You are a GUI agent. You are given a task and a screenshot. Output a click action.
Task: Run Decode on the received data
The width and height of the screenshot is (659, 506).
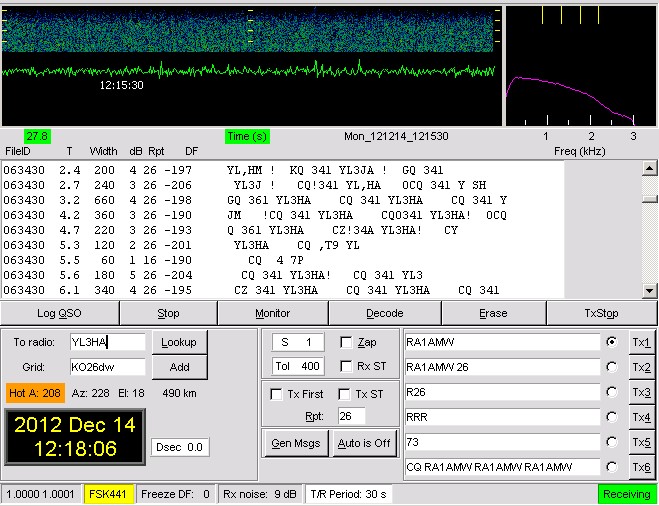tap(385, 313)
